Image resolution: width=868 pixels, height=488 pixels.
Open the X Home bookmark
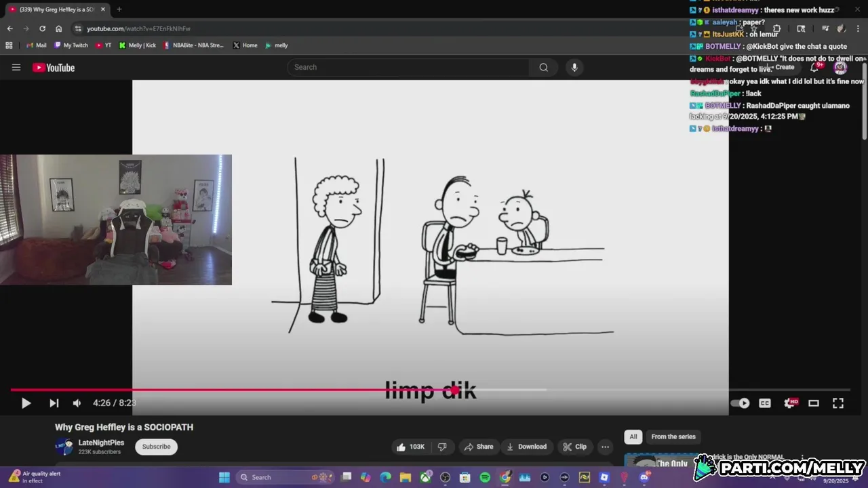pyautogui.click(x=245, y=45)
